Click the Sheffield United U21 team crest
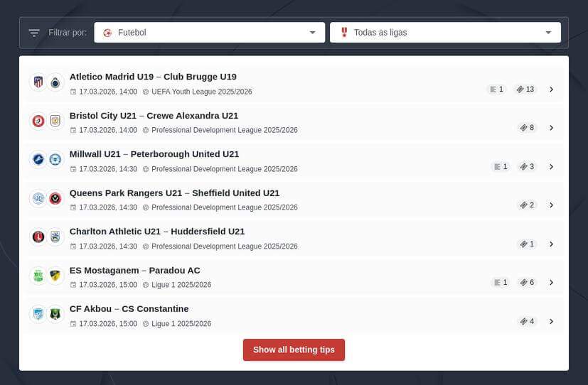 [x=55, y=198]
